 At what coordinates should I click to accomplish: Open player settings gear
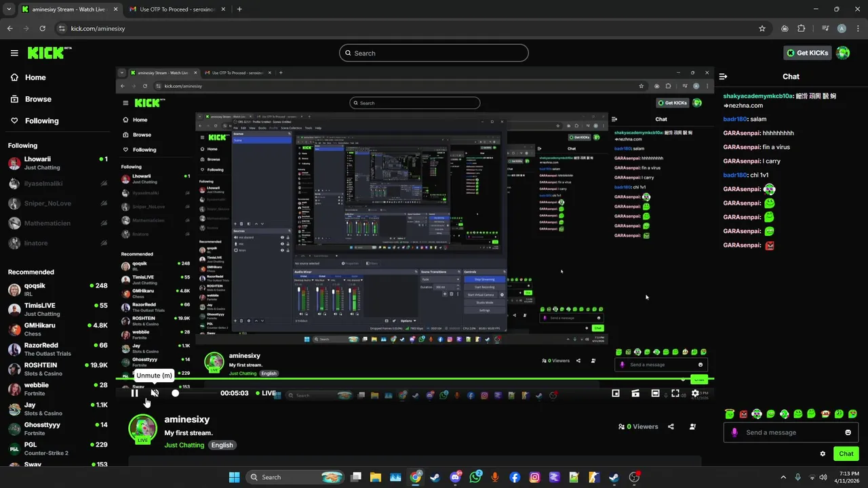(695, 393)
